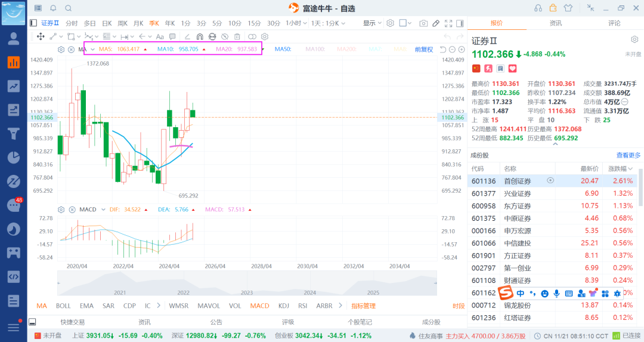Click the search magnifier icon in title bar
Screen dimensions: 644x342
tap(69, 8)
